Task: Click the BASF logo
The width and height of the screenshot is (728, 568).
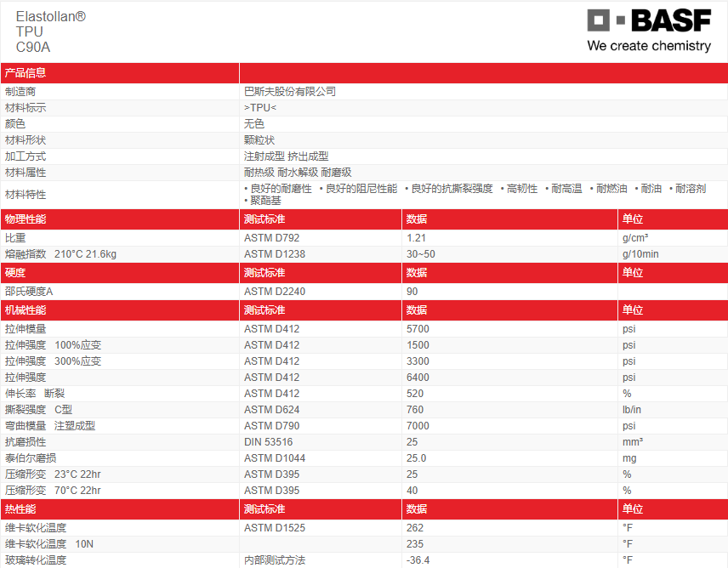Action: (649, 21)
